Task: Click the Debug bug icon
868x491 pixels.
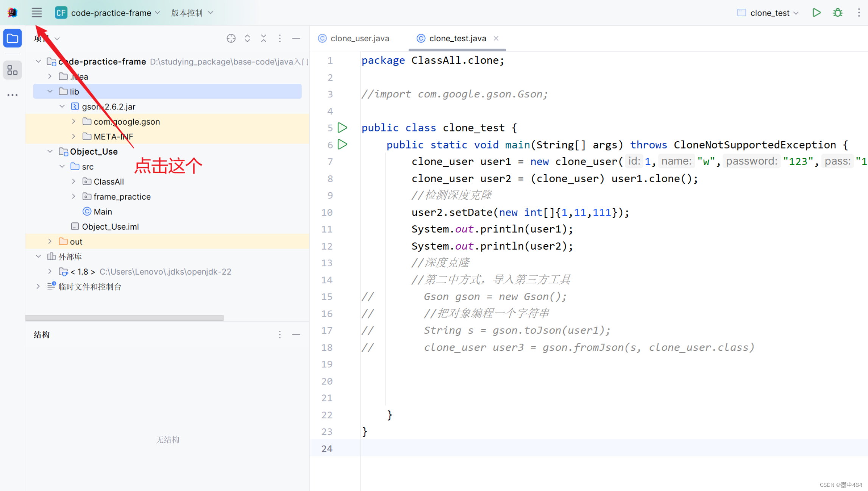Action: coord(838,13)
